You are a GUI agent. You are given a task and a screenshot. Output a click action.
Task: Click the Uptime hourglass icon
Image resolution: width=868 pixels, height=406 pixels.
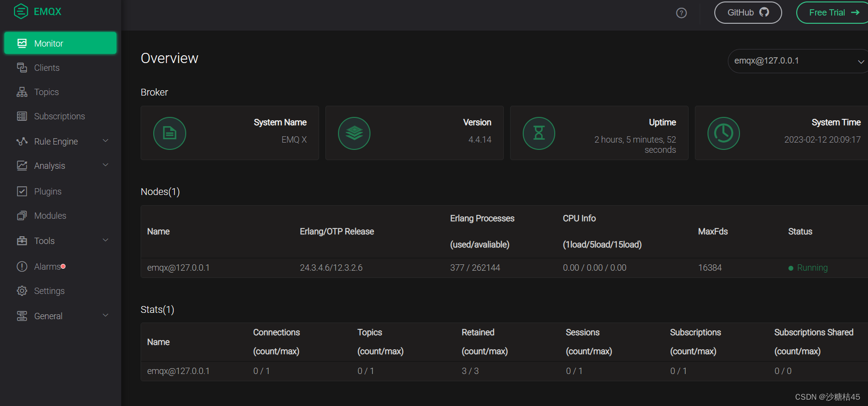(539, 133)
